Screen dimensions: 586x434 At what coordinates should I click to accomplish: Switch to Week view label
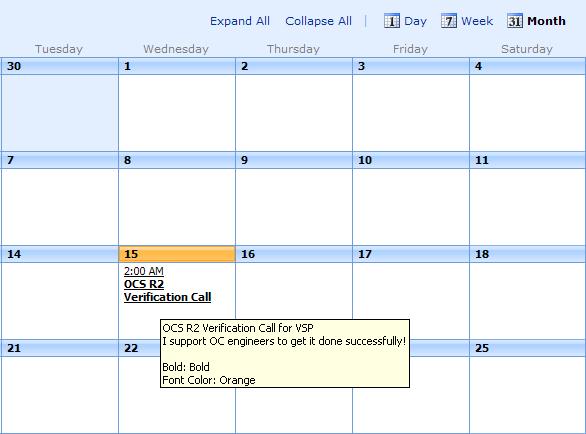point(477,21)
